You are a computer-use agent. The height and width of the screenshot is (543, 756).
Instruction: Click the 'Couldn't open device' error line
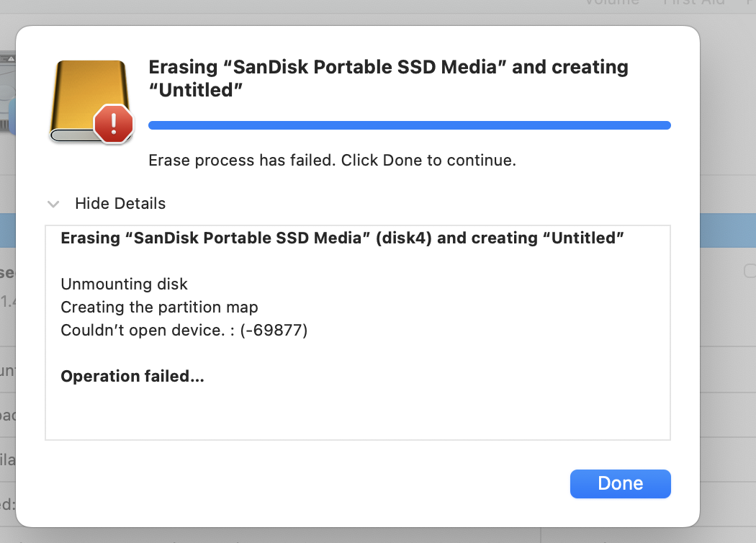pyautogui.click(x=184, y=331)
